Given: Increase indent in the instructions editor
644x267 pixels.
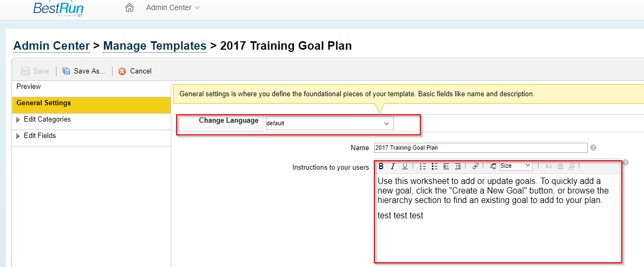Looking at the screenshot, I should coord(458,166).
